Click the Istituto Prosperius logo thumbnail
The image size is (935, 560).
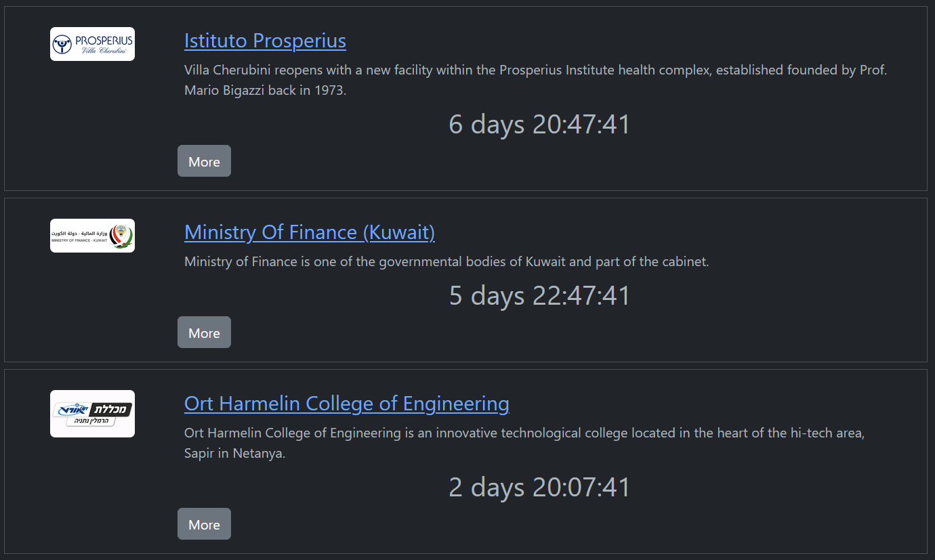pyautogui.click(x=92, y=44)
